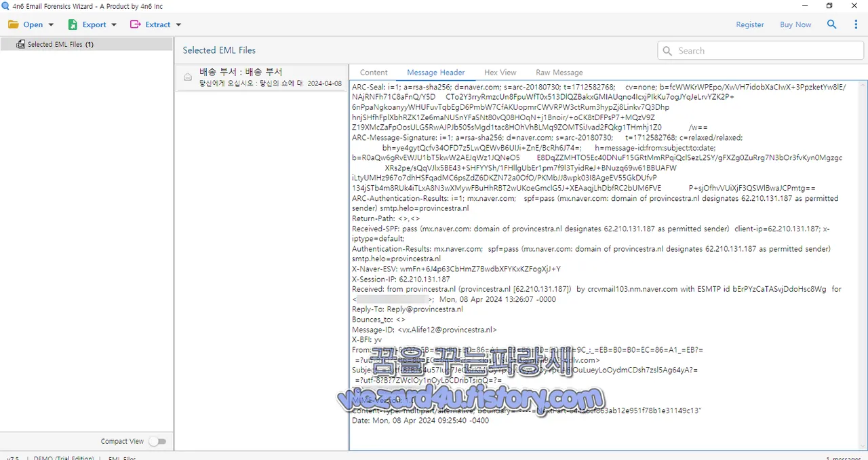Minimize the application window

click(804, 6)
